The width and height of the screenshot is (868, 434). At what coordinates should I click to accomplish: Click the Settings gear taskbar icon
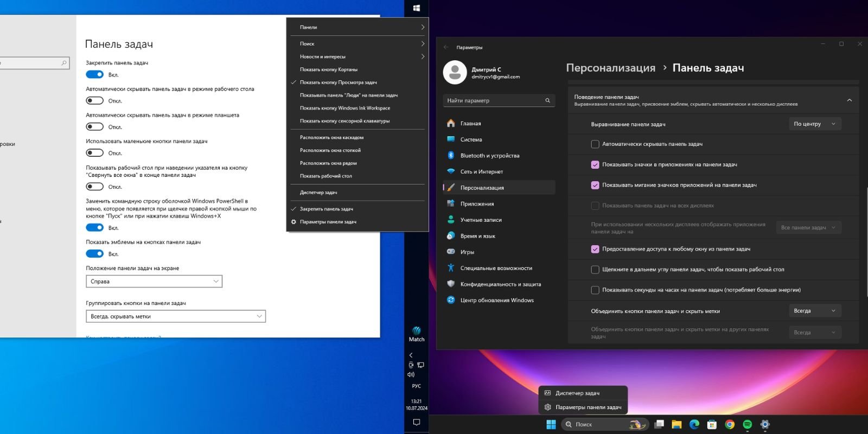(765, 424)
